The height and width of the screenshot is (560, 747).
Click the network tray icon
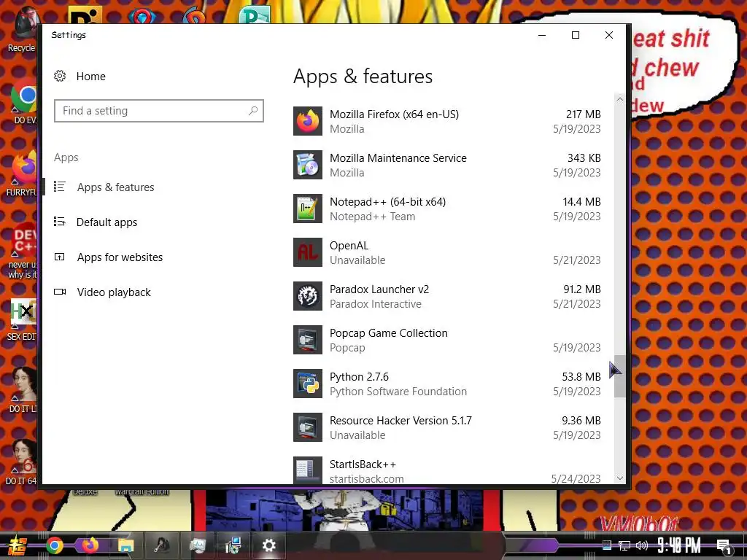(x=624, y=545)
